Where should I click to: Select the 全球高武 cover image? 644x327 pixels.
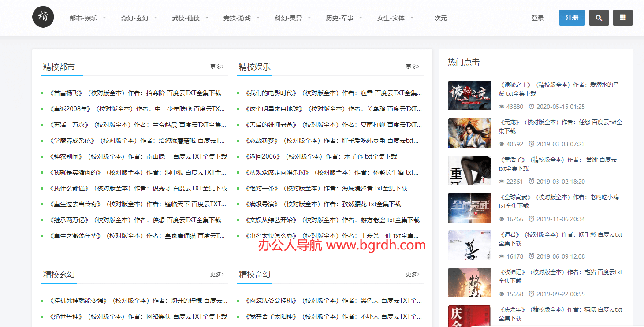[x=469, y=208]
